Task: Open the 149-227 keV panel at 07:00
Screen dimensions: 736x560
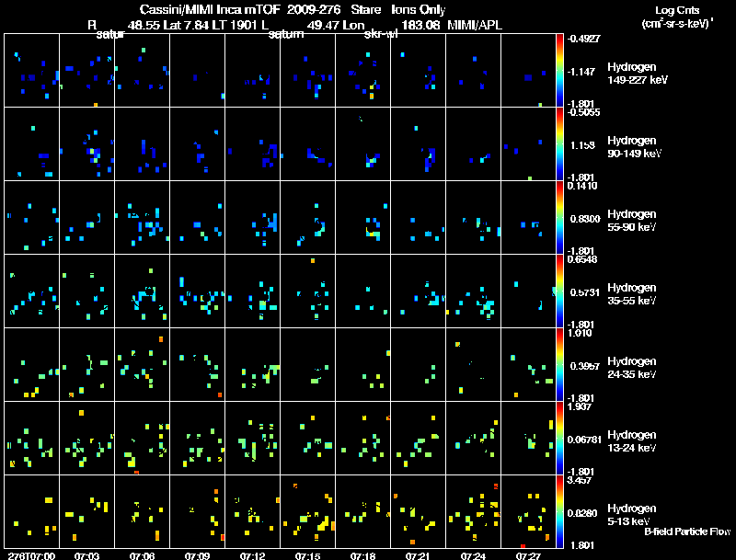Action: (x=31, y=70)
